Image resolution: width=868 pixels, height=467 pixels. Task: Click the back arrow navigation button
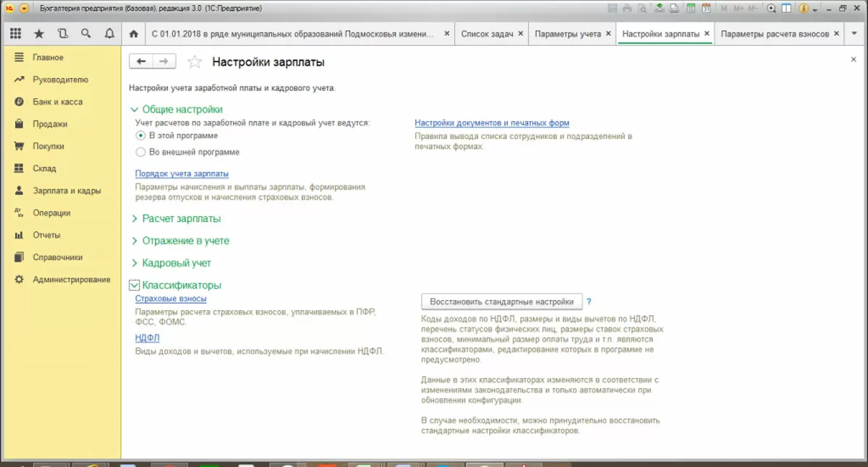click(141, 62)
